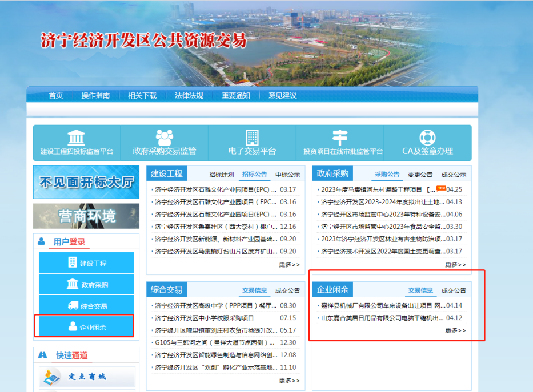Switch to 中标公示 tab
Image resolution: width=533 pixels, height=392 pixels.
tap(287, 175)
